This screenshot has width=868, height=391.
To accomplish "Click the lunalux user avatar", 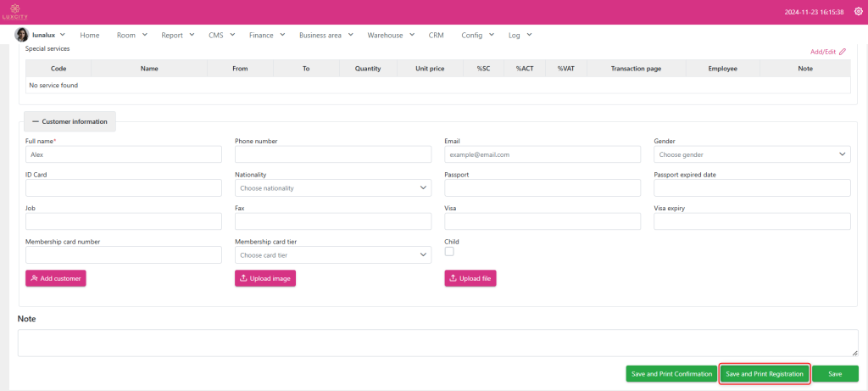I will tap(22, 35).
